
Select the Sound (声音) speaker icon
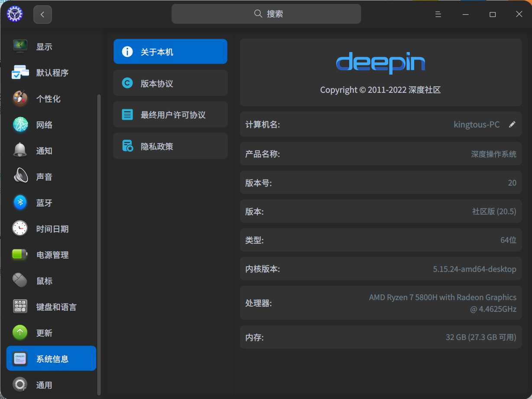point(20,177)
